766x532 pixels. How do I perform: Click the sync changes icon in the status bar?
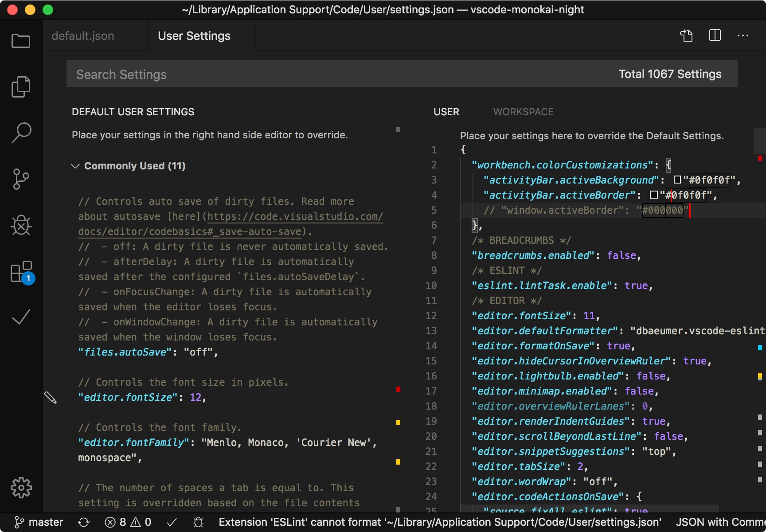coord(84,522)
